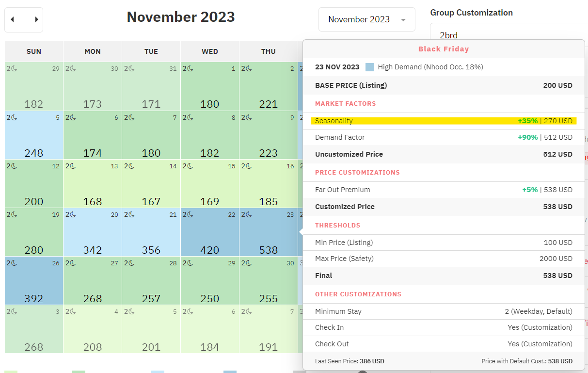588x373 pixels.
Task: Select Oct 29 cell priced 182
Action: click(34, 87)
